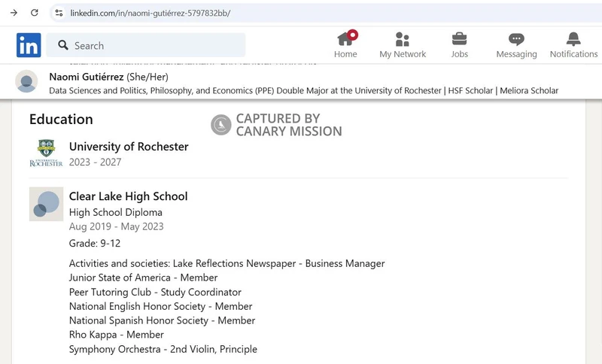602x364 pixels.
Task: Click the Education section heading
Action: click(x=61, y=120)
